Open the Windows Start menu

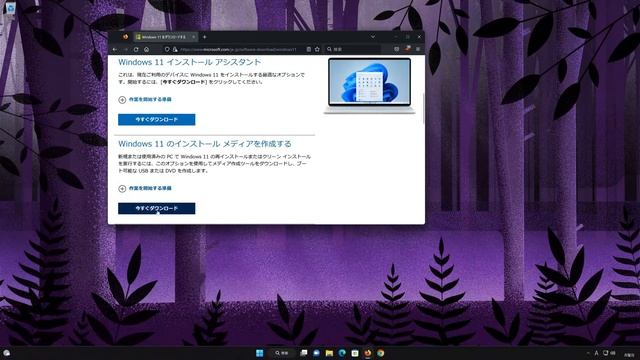pos(260,353)
